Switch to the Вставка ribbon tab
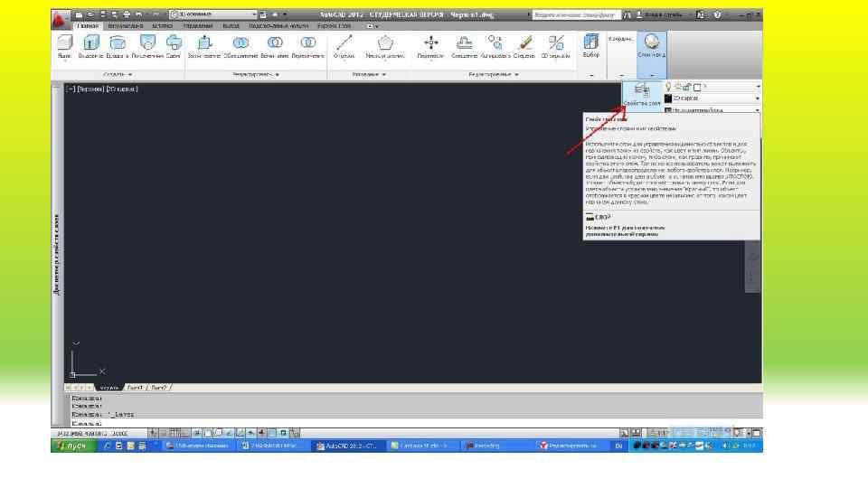 163,26
